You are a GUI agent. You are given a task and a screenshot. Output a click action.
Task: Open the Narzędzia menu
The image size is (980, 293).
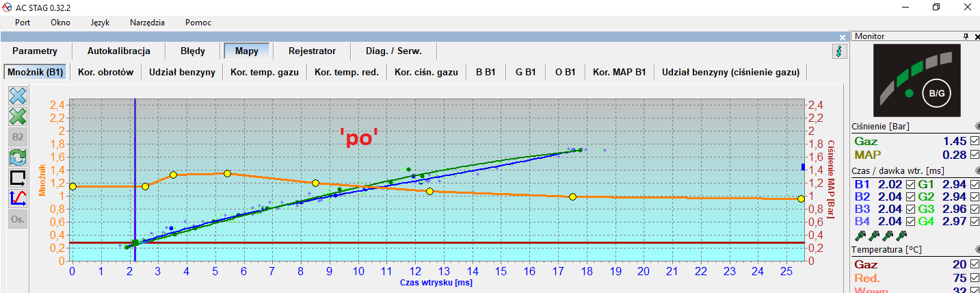coord(147,22)
